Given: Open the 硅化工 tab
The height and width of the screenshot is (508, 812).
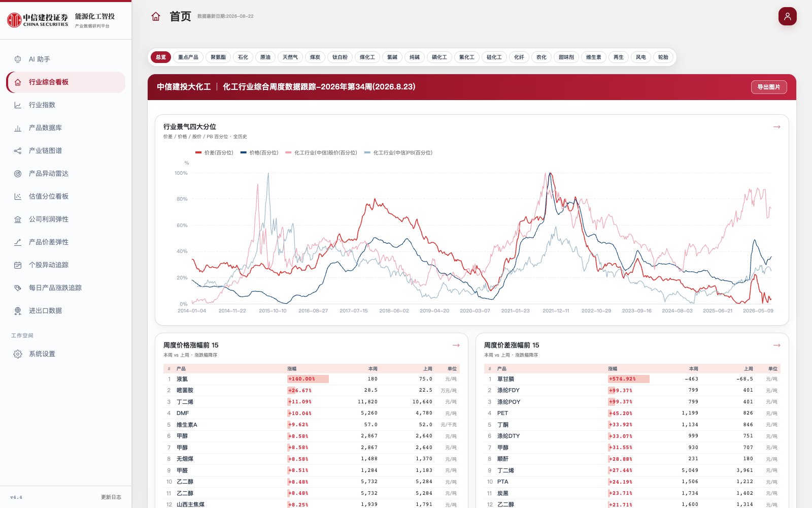Looking at the screenshot, I should pyautogui.click(x=494, y=57).
